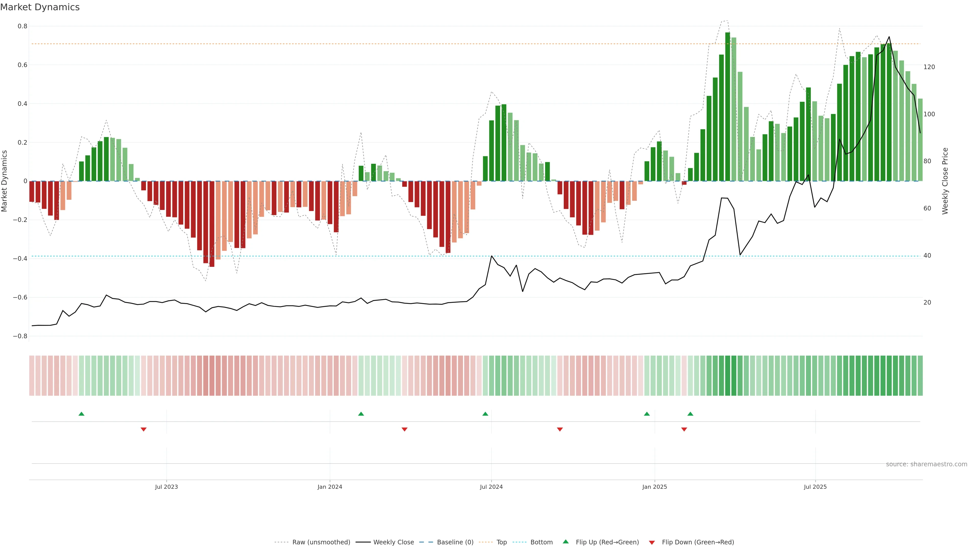Click the Weekly Close Price axis label
This screenshot has height=551, width=980.
945,181
